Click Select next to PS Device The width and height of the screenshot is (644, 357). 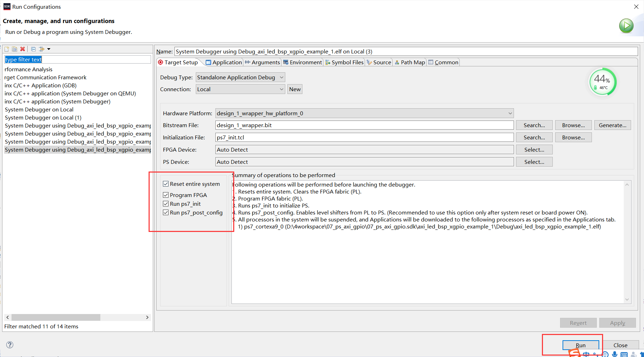click(x=534, y=162)
